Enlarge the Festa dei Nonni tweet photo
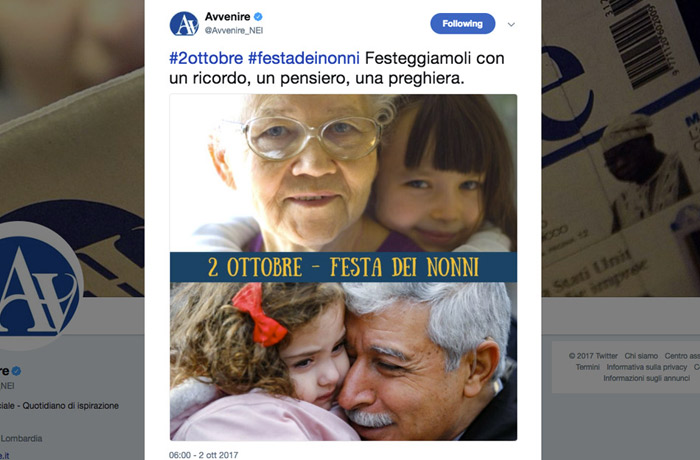700x460 pixels. pos(343,267)
